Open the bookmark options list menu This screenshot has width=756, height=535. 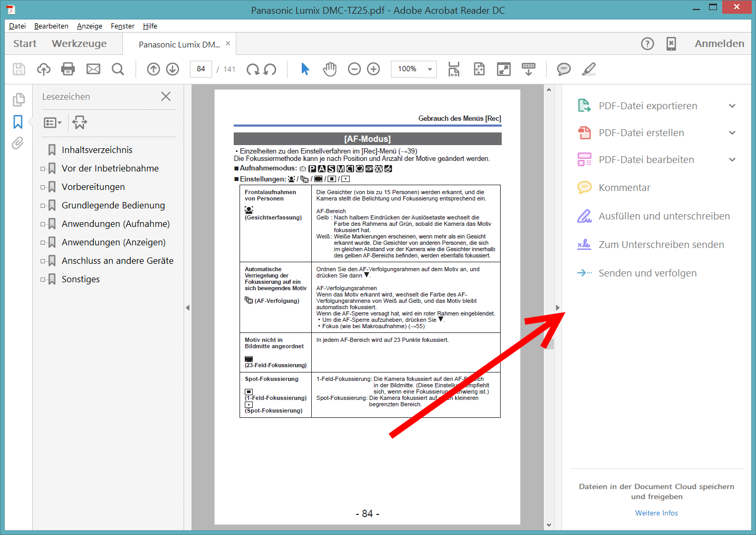tap(52, 123)
